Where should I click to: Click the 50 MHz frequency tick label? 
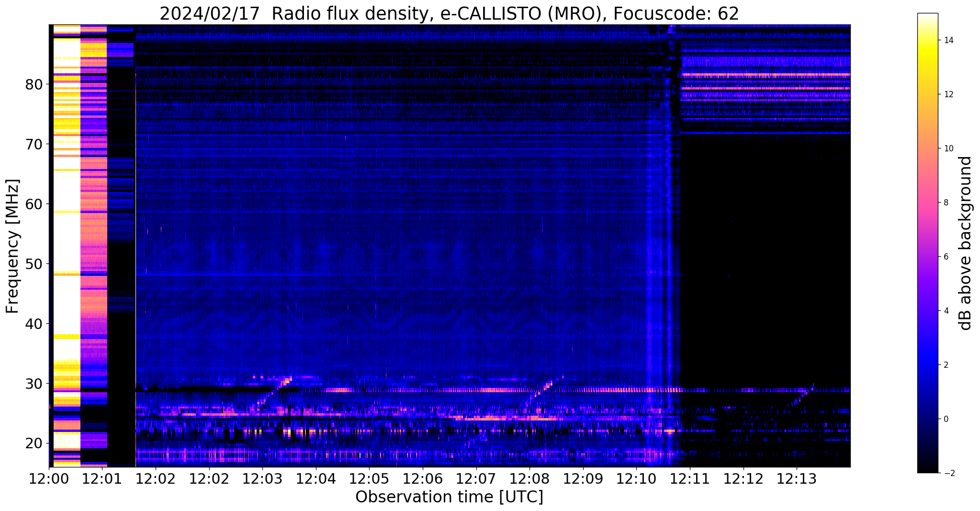pos(34,264)
